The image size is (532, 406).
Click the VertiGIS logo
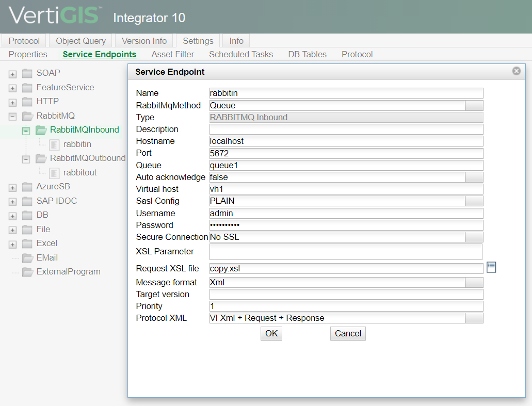(56, 15)
